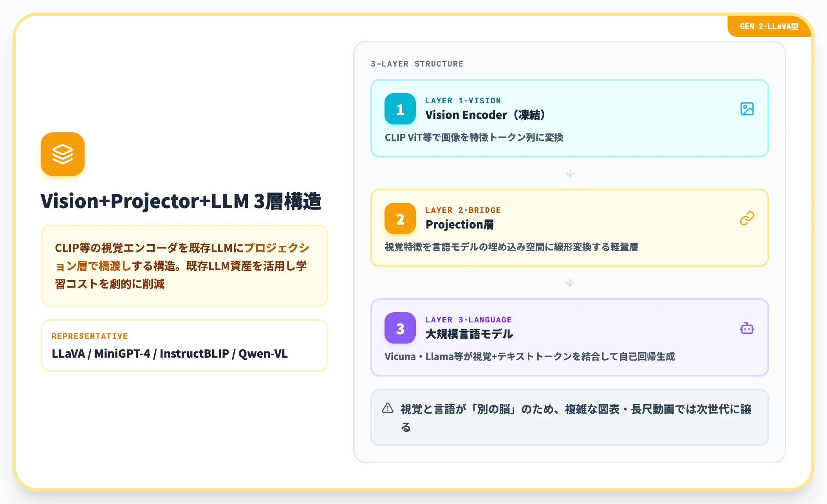Image resolution: width=827 pixels, height=504 pixels.
Task: Click the orange stacked layers icon
Action: (63, 154)
